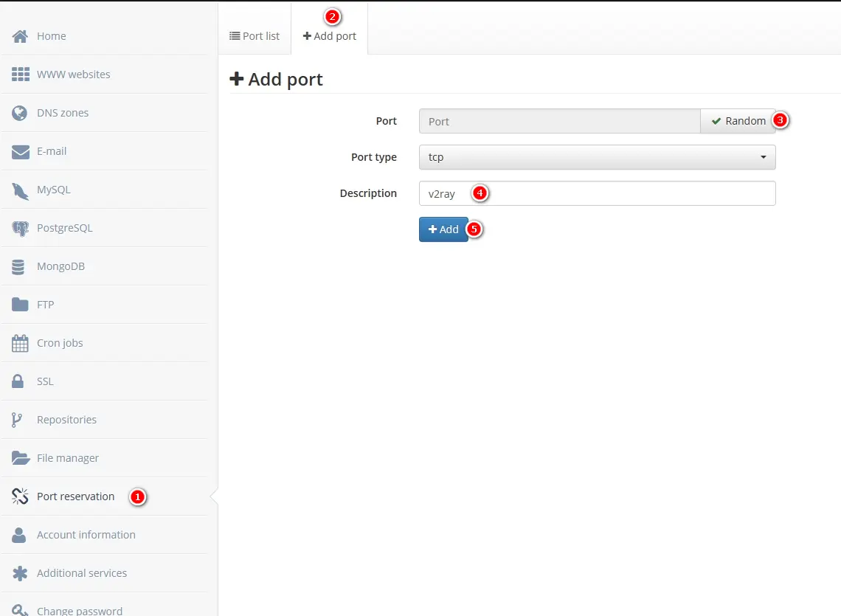Select the E-mail envelope icon

(20, 151)
